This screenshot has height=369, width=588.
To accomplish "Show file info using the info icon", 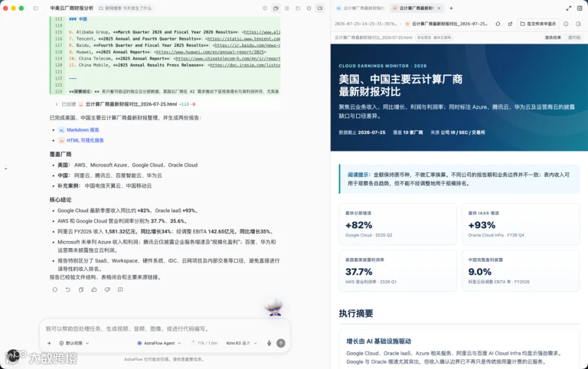I will point(566,24).
